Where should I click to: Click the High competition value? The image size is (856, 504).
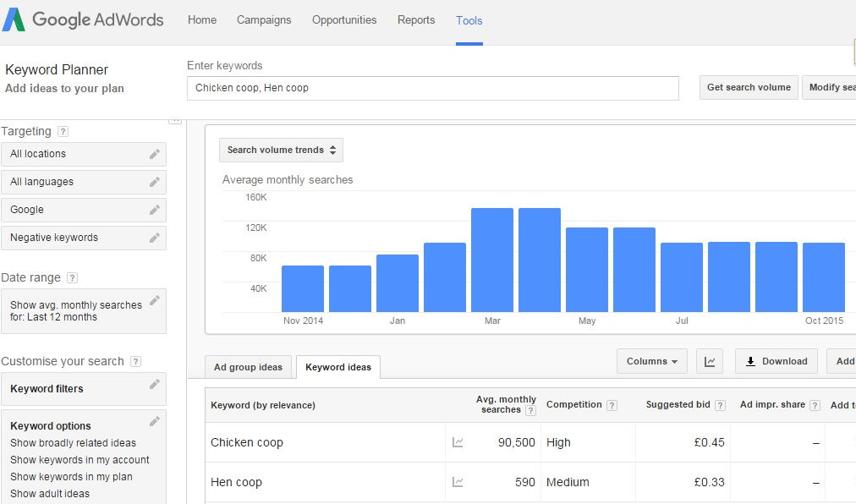tap(558, 442)
